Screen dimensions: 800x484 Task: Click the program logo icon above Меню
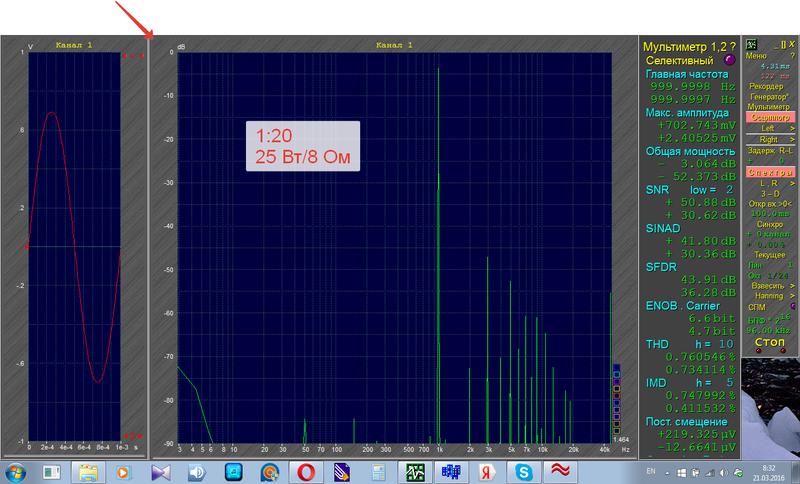(752, 45)
